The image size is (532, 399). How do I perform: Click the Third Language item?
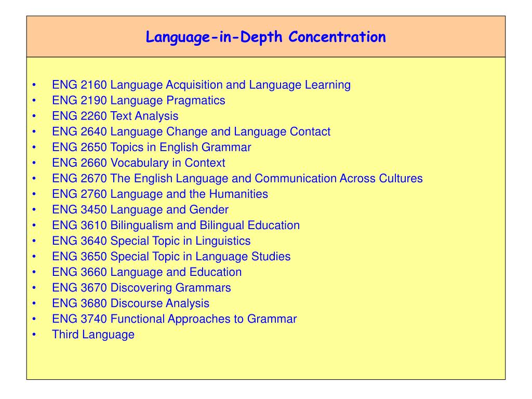(94, 335)
